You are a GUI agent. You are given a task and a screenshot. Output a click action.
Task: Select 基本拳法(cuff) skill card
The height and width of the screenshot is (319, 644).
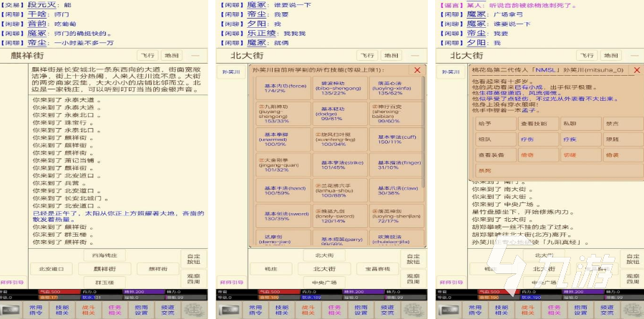point(396,139)
